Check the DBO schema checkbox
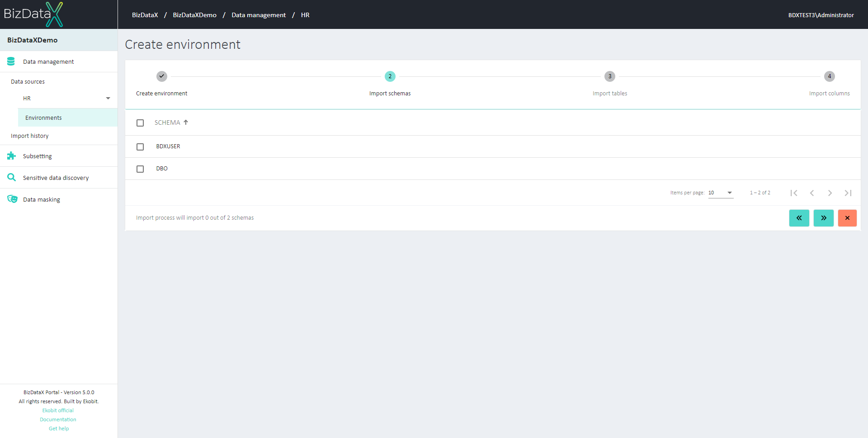 [140, 169]
